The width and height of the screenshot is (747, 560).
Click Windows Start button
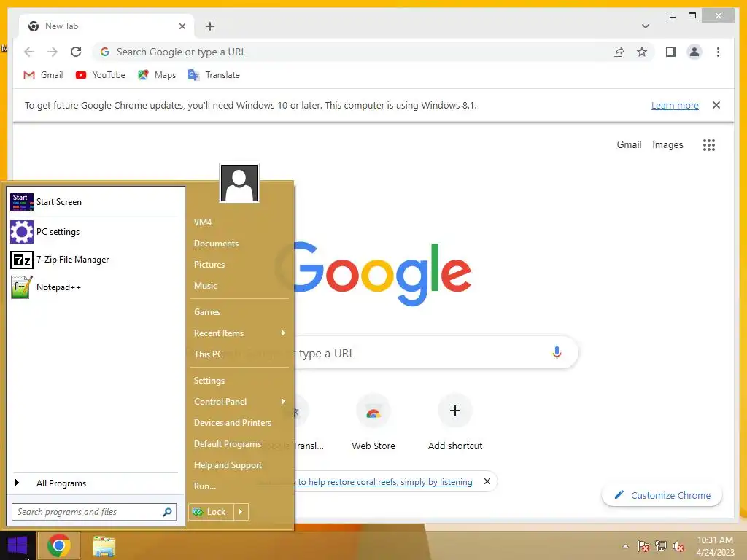tap(18, 545)
